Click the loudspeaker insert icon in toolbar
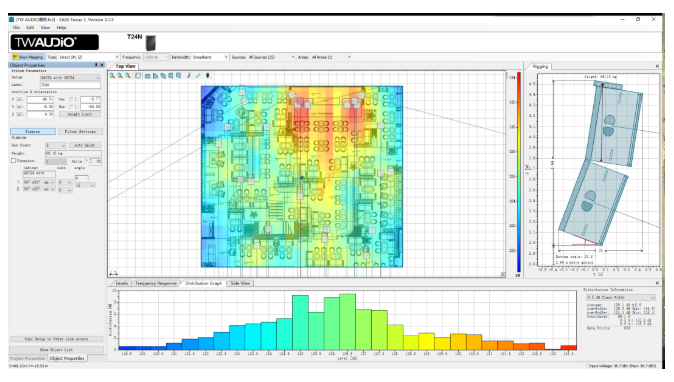Viewport: 674px width, 382px height. tap(208, 76)
